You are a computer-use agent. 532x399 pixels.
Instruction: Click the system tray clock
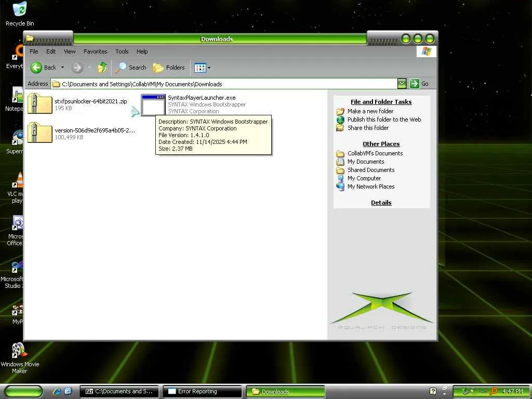(513, 391)
